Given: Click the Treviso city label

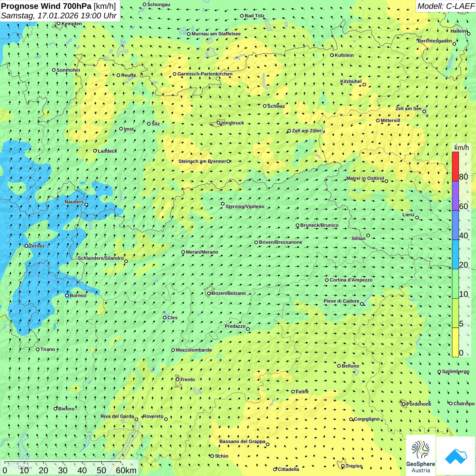Looking at the screenshot, I should [x=354, y=466].
